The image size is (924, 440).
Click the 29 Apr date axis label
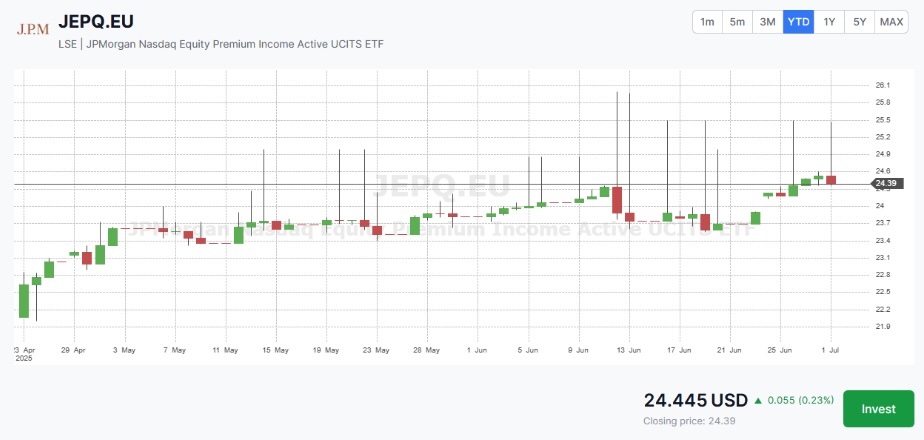74,350
